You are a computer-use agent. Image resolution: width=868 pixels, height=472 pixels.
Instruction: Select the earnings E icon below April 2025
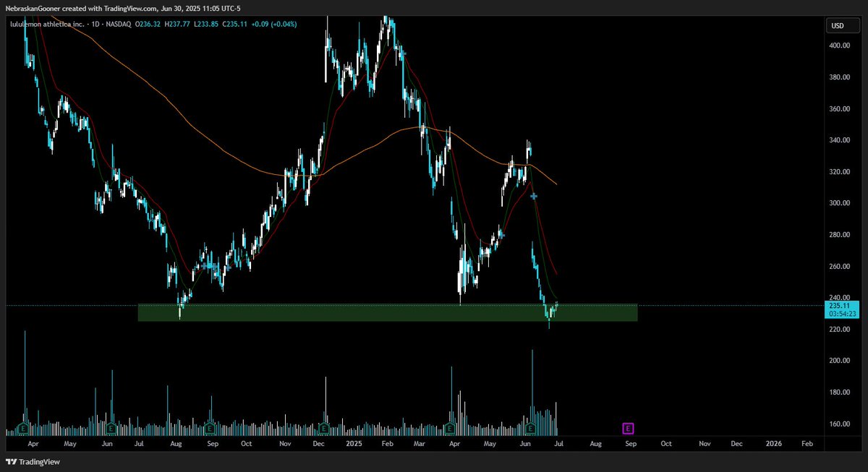448,428
